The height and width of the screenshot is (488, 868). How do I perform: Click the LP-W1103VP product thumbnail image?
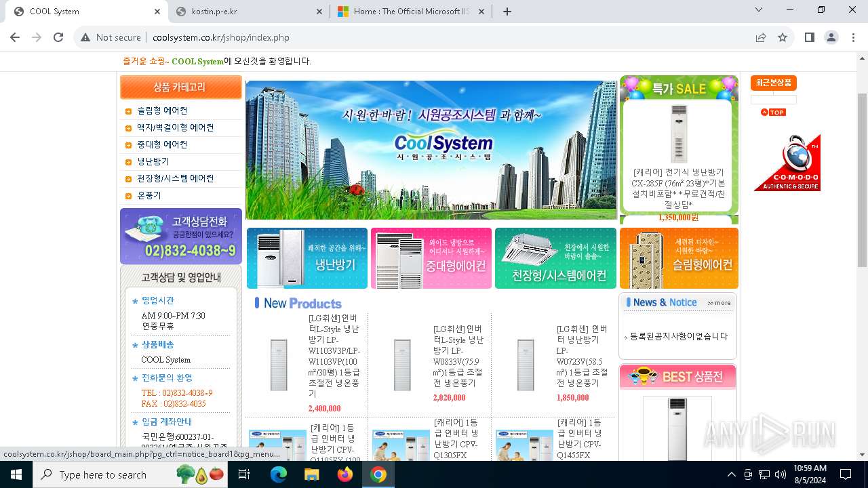(279, 364)
